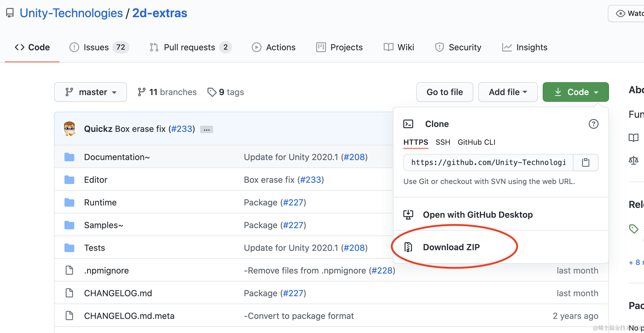Select the GitHub CLI clone tab

pos(476,142)
